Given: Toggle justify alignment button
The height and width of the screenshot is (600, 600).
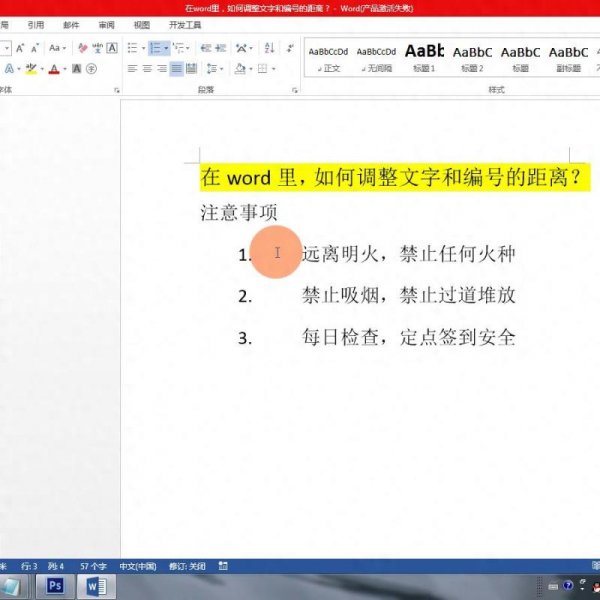Looking at the screenshot, I should click(177, 69).
